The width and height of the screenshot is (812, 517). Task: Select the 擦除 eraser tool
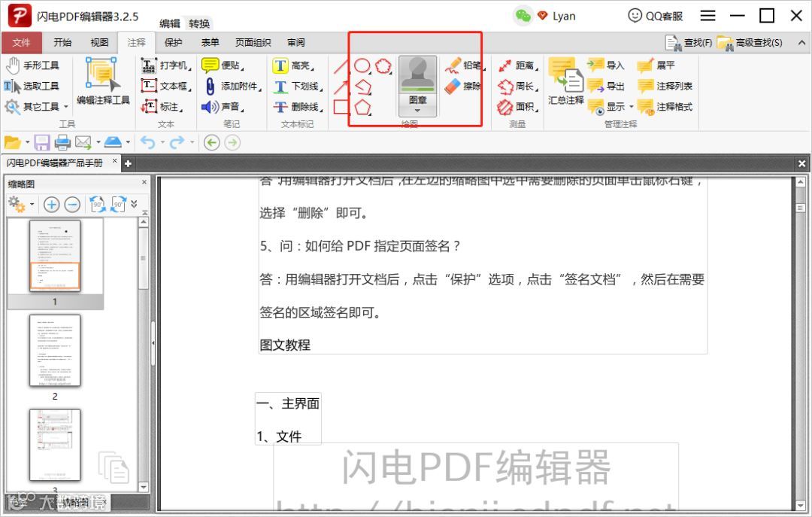(463, 86)
